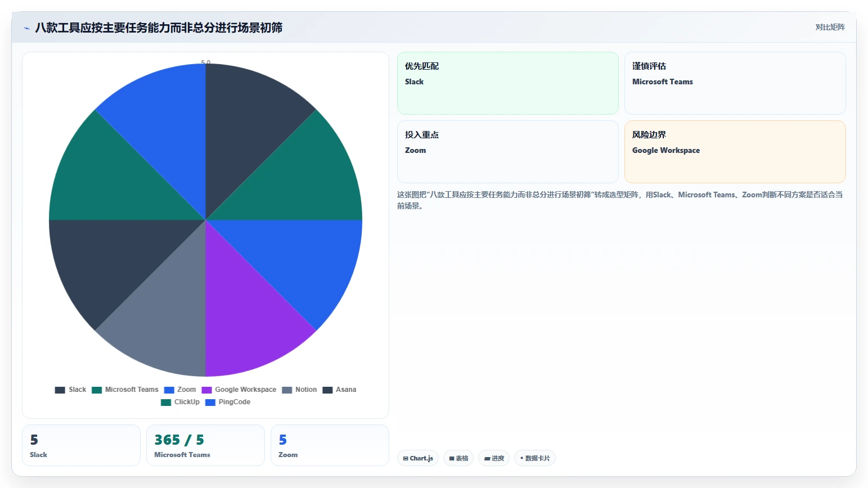The height and width of the screenshot is (488, 868).
Task: Toggle Zoom legend color swatch
Action: pyautogui.click(x=169, y=390)
